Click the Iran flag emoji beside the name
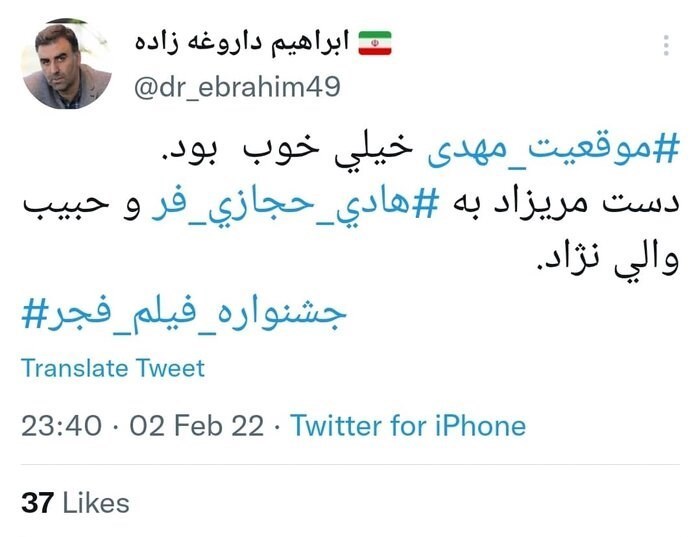This screenshot has height=537, width=695. pos(376,43)
